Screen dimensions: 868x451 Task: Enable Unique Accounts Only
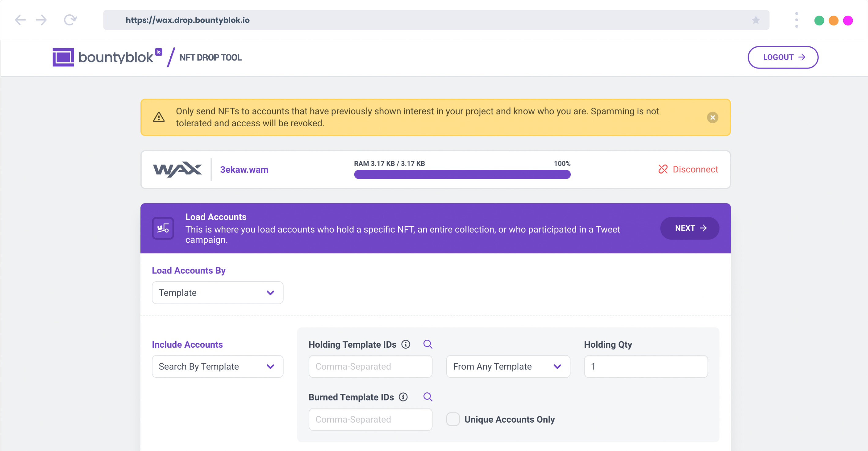453,419
